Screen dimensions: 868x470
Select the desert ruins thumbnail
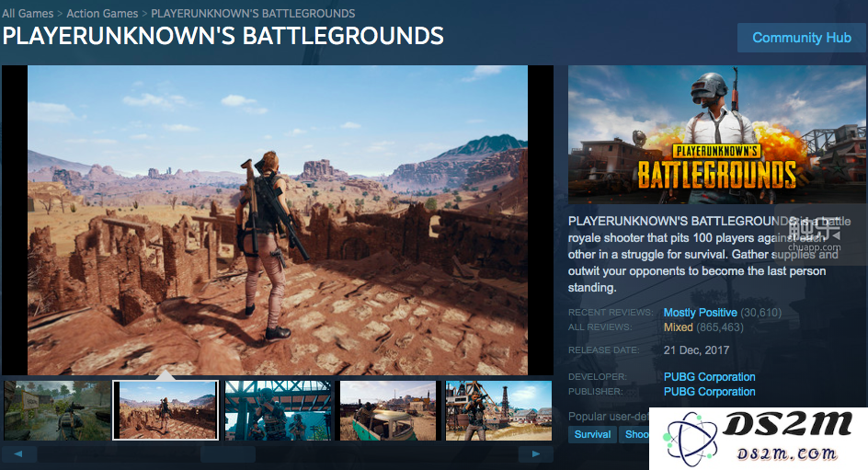point(166,410)
